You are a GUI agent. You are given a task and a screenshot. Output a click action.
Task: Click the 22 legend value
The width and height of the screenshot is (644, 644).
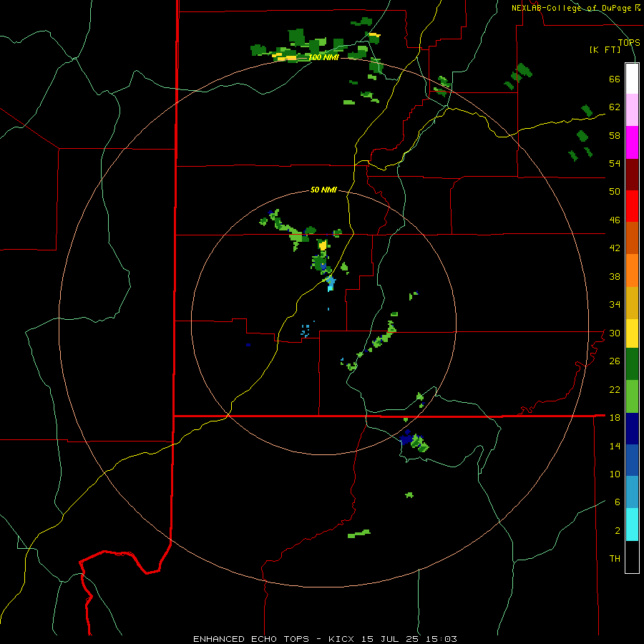(x=615, y=389)
